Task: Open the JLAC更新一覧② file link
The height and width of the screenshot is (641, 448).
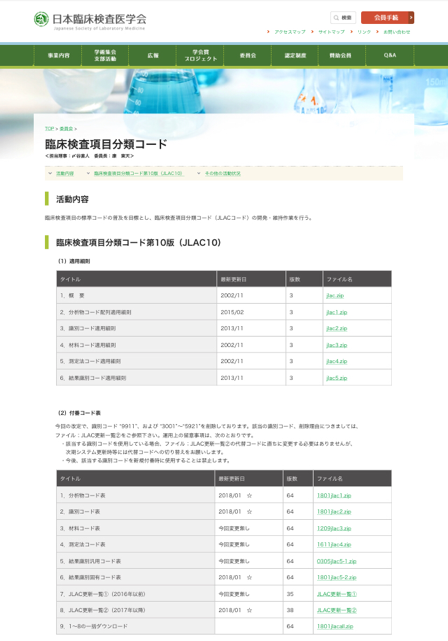Action: 337,610
